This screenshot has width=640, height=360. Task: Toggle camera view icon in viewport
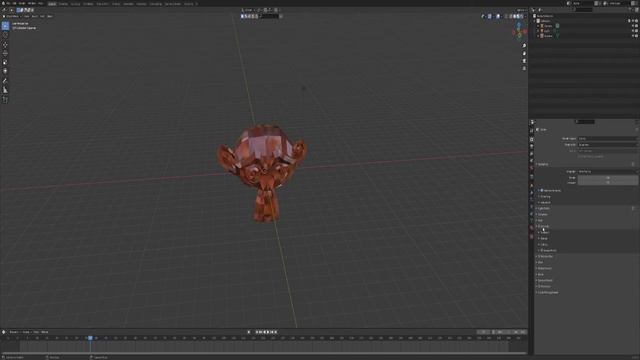(524, 61)
